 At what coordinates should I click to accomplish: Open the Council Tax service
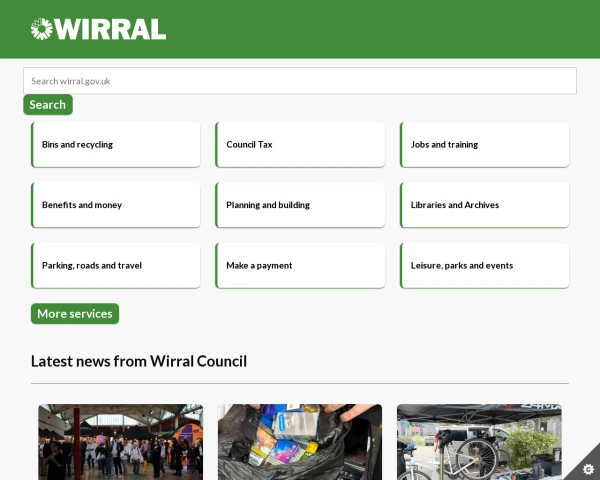[x=300, y=145]
